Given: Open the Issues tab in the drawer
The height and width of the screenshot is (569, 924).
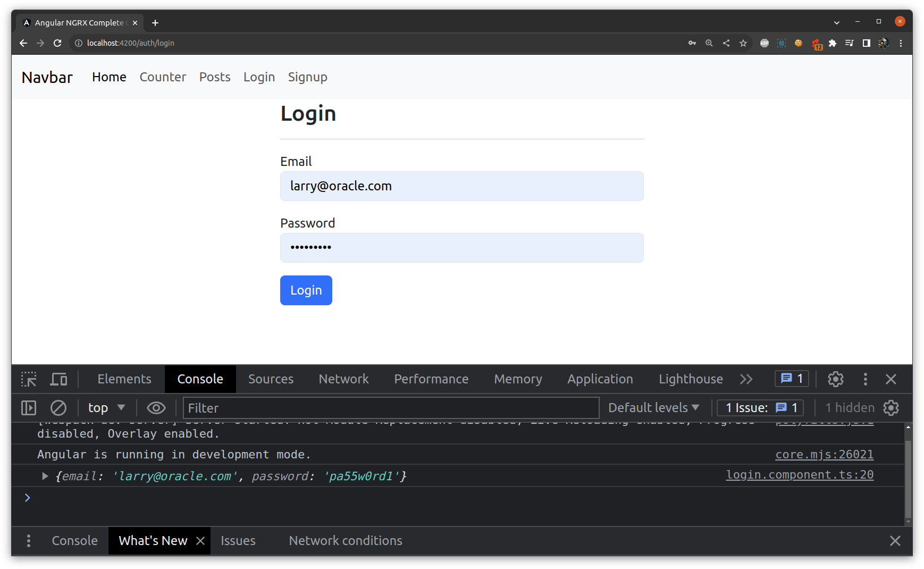Looking at the screenshot, I should (x=238, y=540).
